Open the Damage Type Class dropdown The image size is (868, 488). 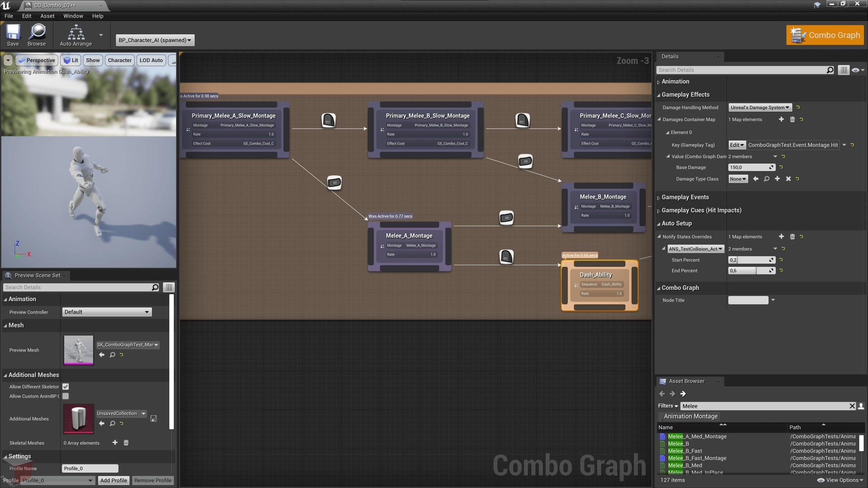click(x=738, y=179)
